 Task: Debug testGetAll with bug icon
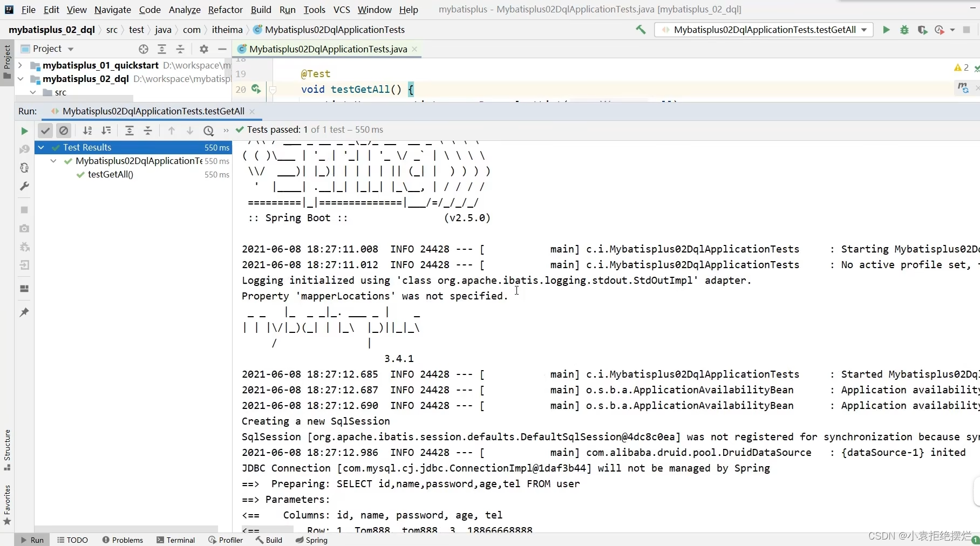(x=904, y=30)
